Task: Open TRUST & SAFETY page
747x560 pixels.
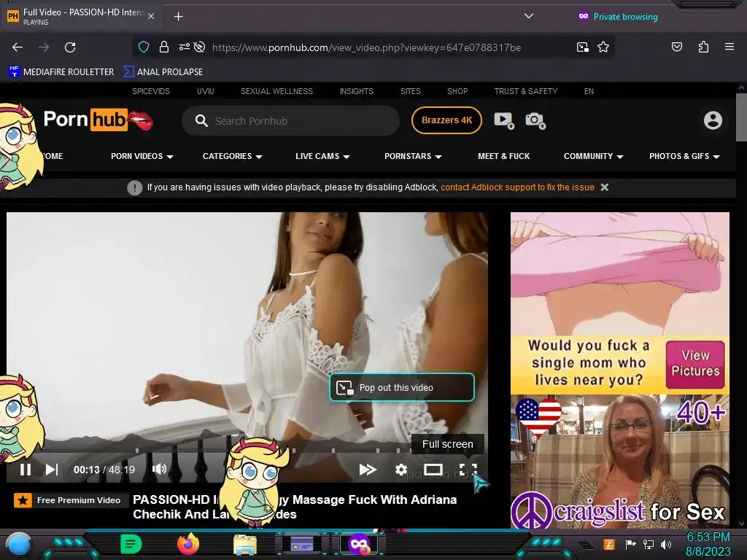Action: pyautogui.click(x=525, y=91)
